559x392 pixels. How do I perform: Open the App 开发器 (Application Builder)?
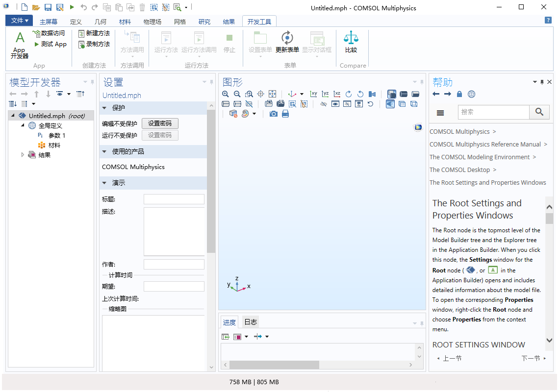click(x=20, y=45)
